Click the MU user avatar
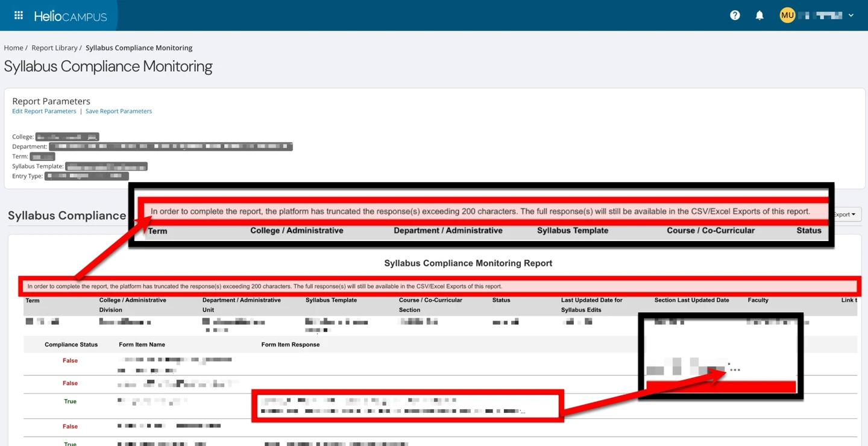Viewport: 868px width, 446px height. click(x=787, y=15)
